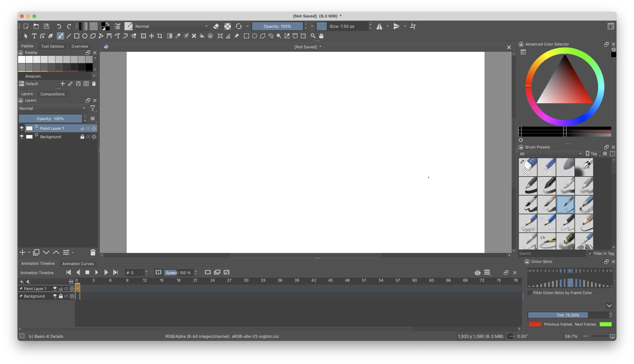Screen dimensions: 634x364
Task: Select the Rectangular Selection tool
Action: pos(246,36)
